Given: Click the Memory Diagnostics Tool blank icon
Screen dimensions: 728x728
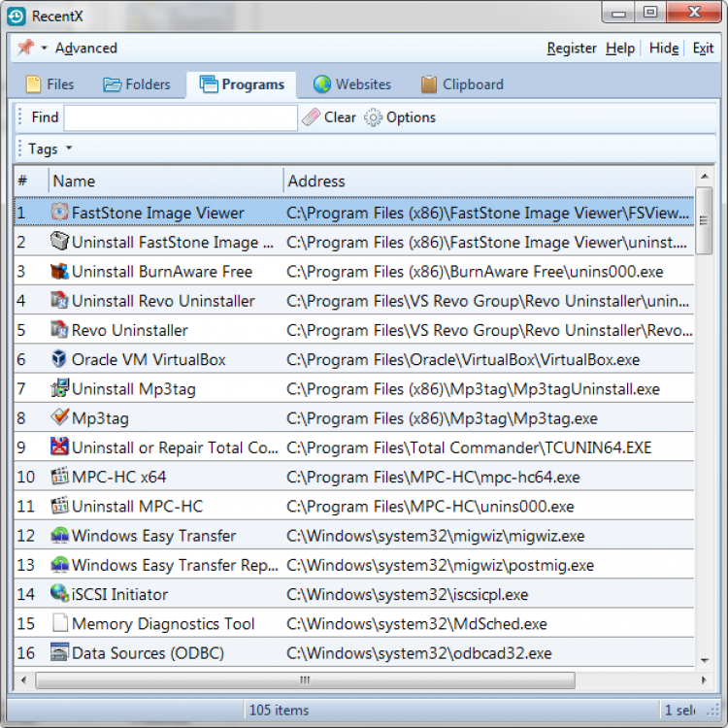Looking at the screenshot, I should (59, 623).
